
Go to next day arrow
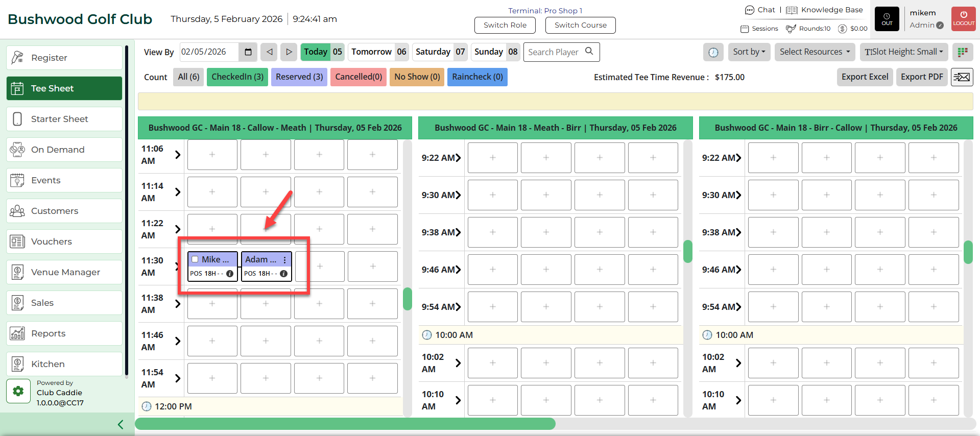(x=289, y=52)
